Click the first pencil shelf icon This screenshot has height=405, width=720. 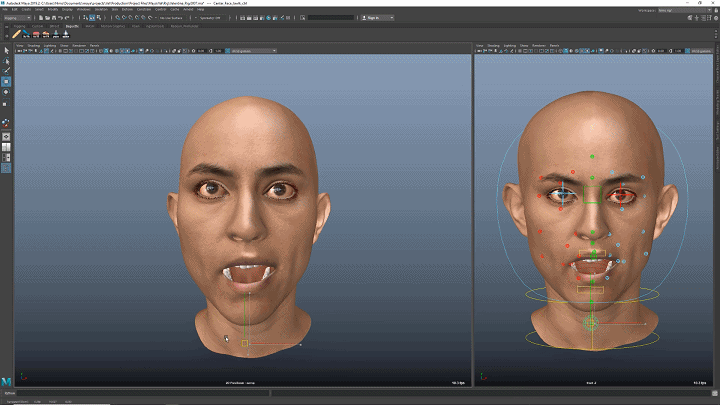[16, 34]
